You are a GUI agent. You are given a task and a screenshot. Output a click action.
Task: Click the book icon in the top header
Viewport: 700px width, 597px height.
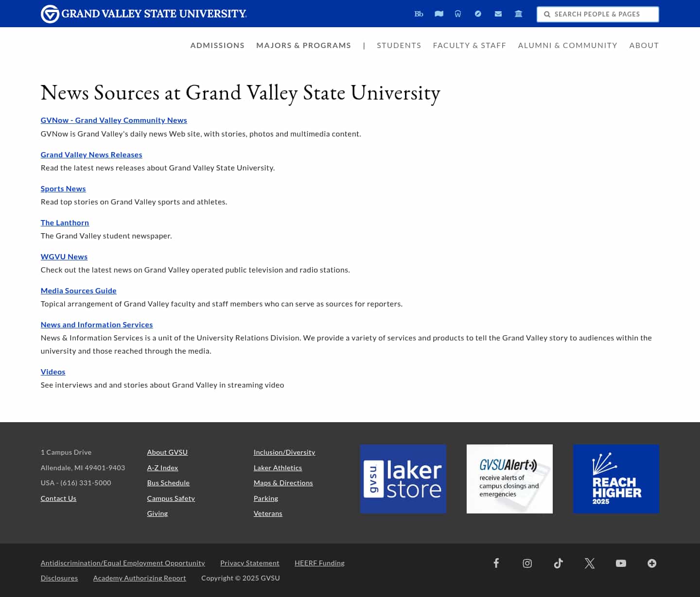(x=439, y=14)
